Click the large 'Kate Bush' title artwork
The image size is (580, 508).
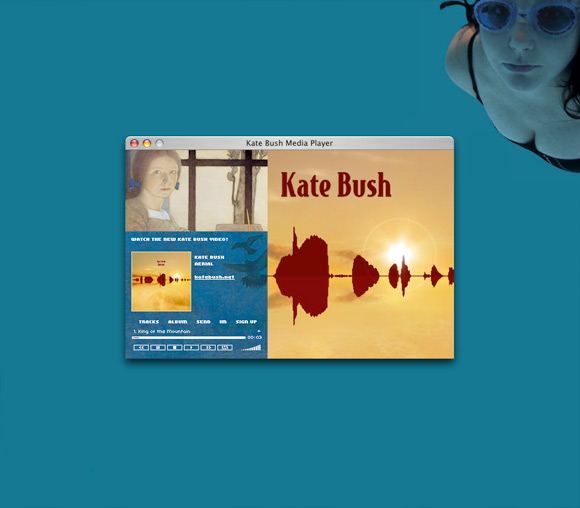tap(335, 185)
